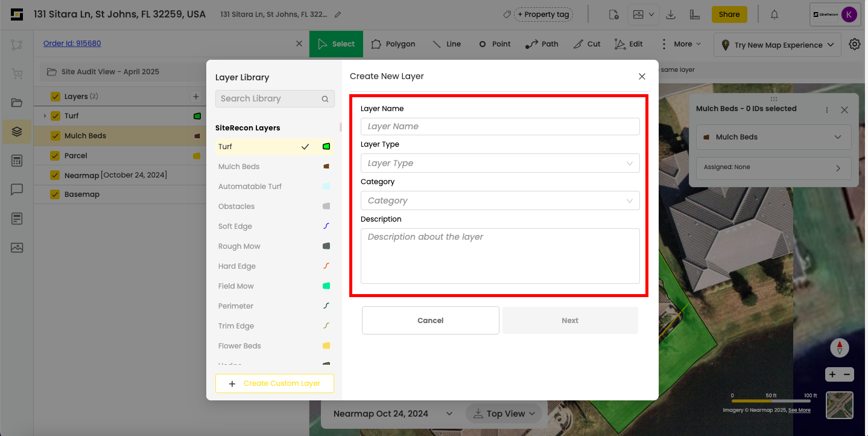This screenshot has width=868, height=436.
Task: Click the Layer Name input field
Action: (499, 126)
